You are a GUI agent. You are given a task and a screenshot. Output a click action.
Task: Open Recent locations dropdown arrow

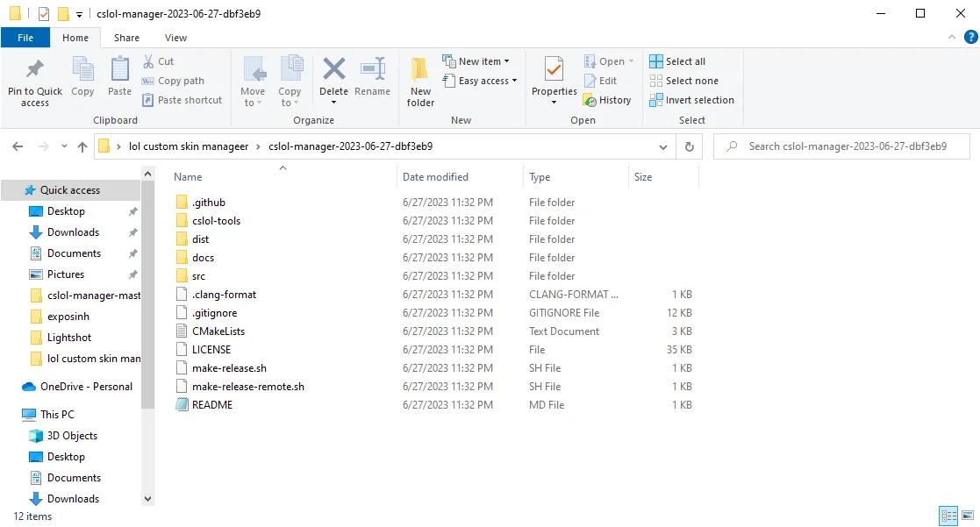64,146
